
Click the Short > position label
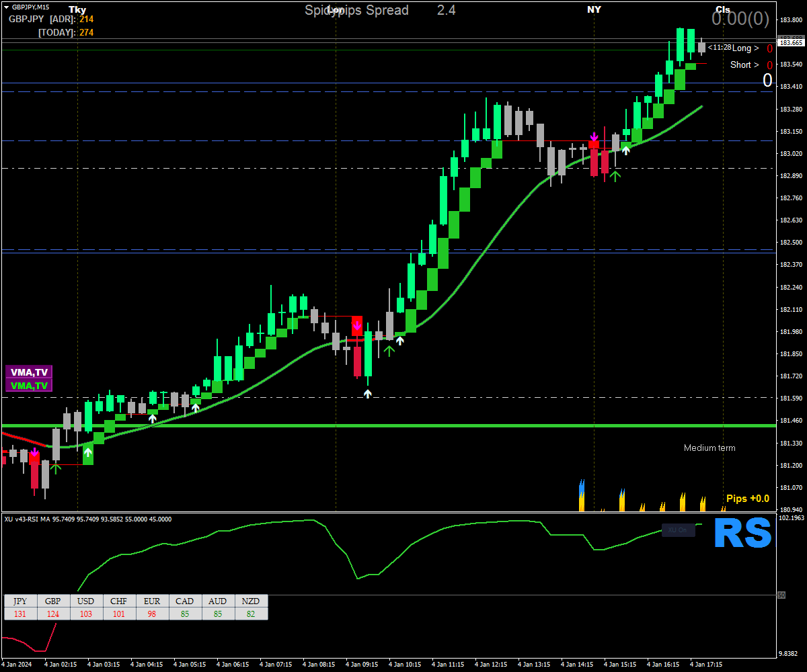745,65
